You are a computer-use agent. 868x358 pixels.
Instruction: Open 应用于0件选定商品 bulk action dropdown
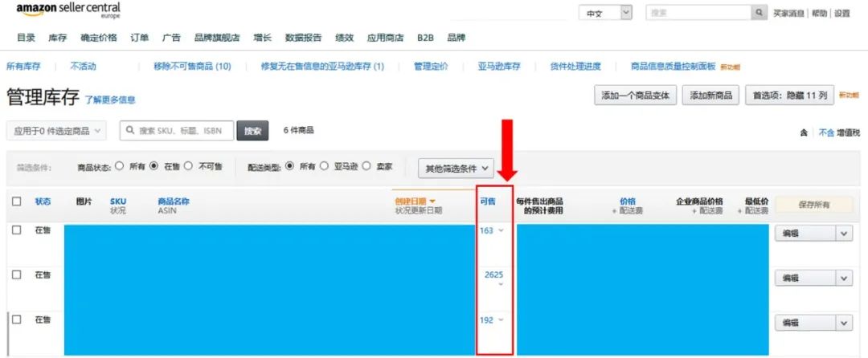57,130
